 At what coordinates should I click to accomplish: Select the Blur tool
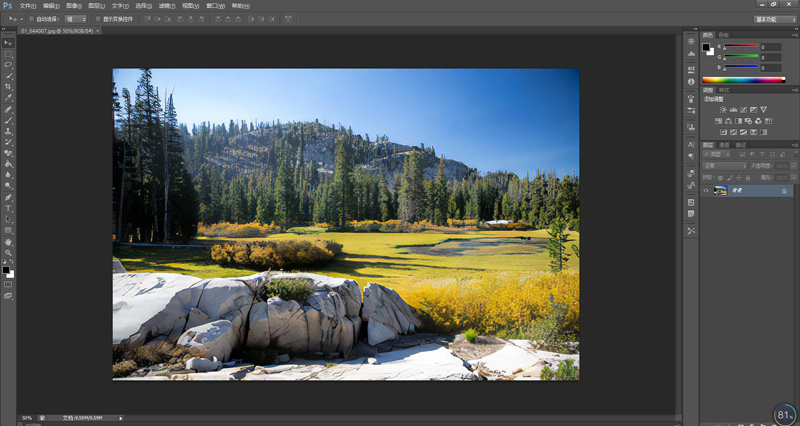pyautogui.click(x=8, y=175)
